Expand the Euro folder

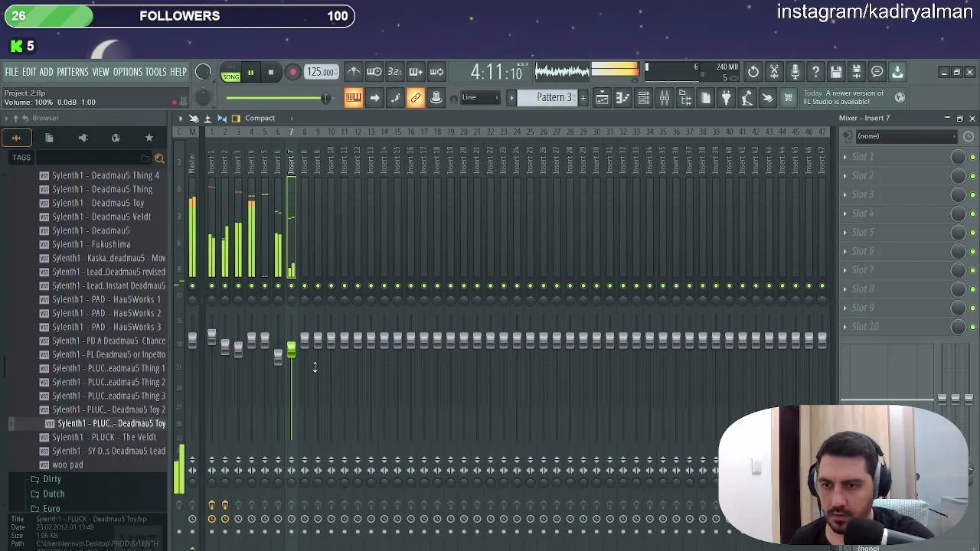click(x=51, y=508)
